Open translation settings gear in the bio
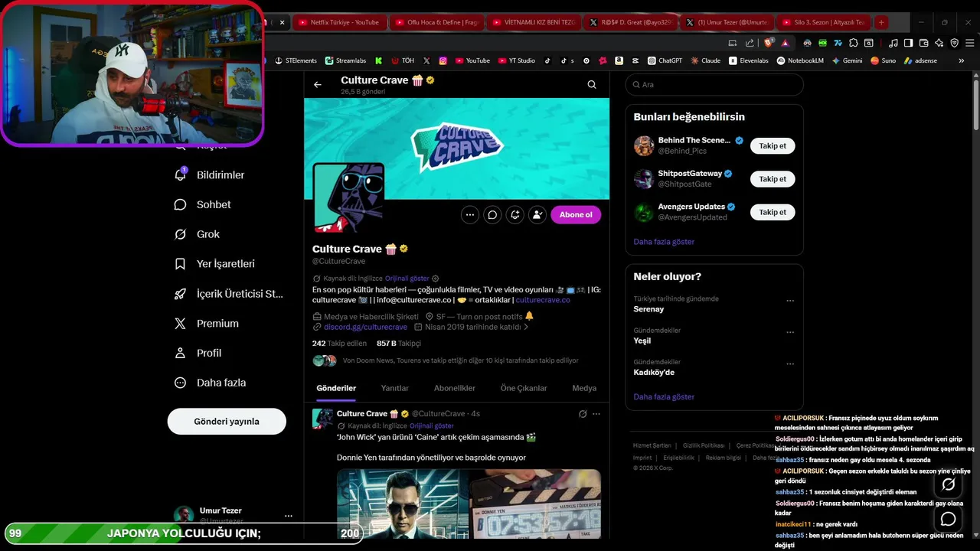The image size is (980, 551). [x=436, y=279]
